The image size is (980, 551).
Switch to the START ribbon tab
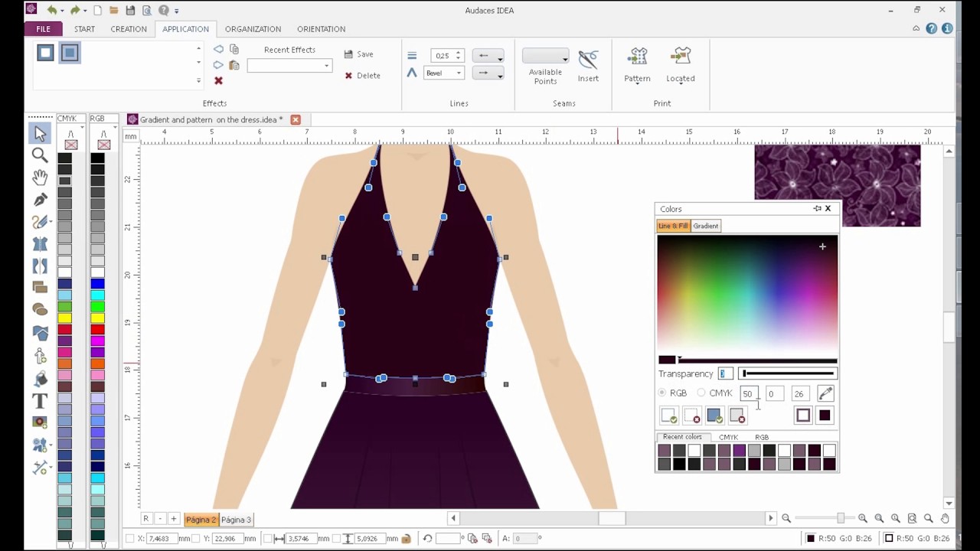tap(84, 29)
